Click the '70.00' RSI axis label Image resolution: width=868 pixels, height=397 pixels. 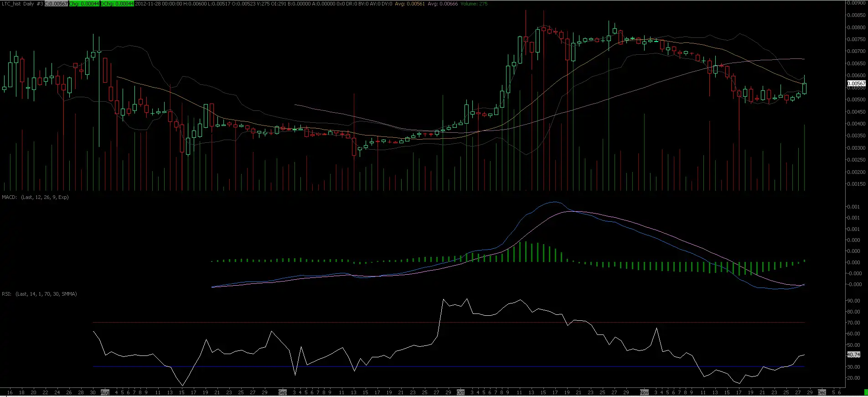(853, 323)
